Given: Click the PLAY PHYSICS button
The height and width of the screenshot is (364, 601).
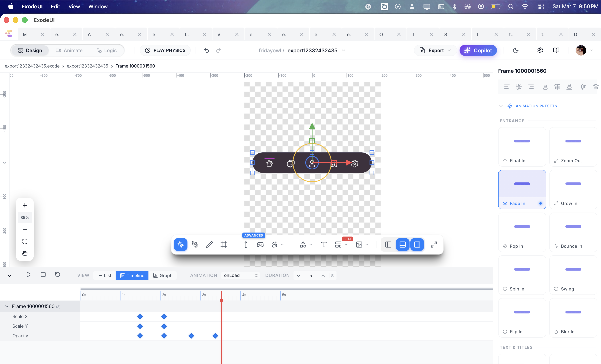Looking at the screenshot, I should pos(165,50).
